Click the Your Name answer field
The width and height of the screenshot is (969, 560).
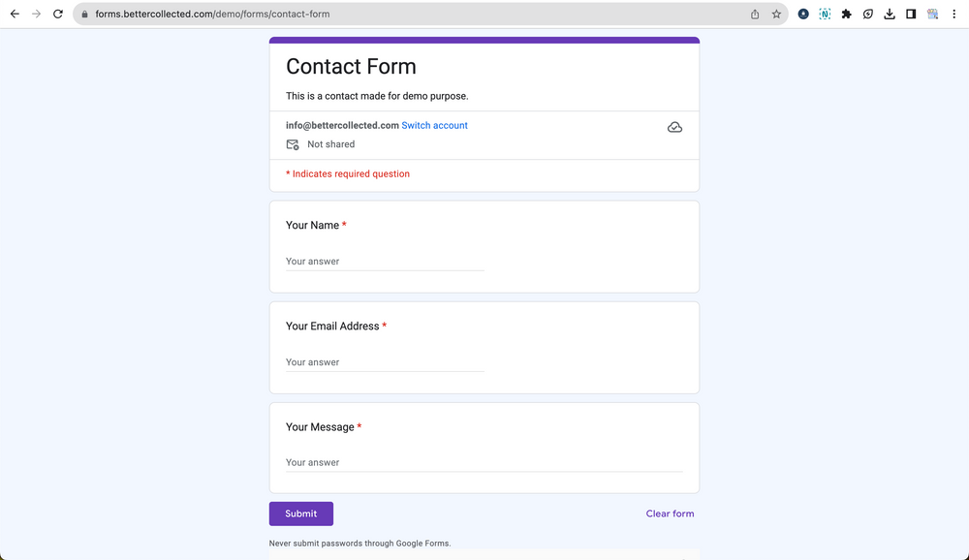click(383, 261)
